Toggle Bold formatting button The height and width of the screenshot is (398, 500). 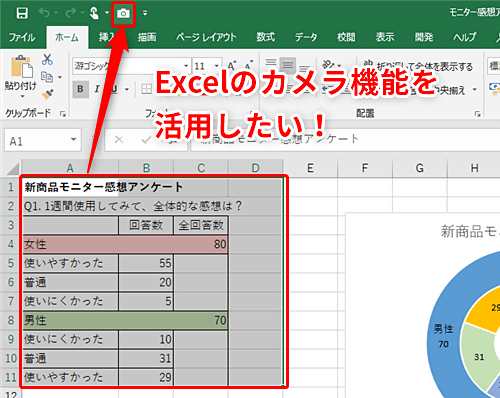coord(80,89)
